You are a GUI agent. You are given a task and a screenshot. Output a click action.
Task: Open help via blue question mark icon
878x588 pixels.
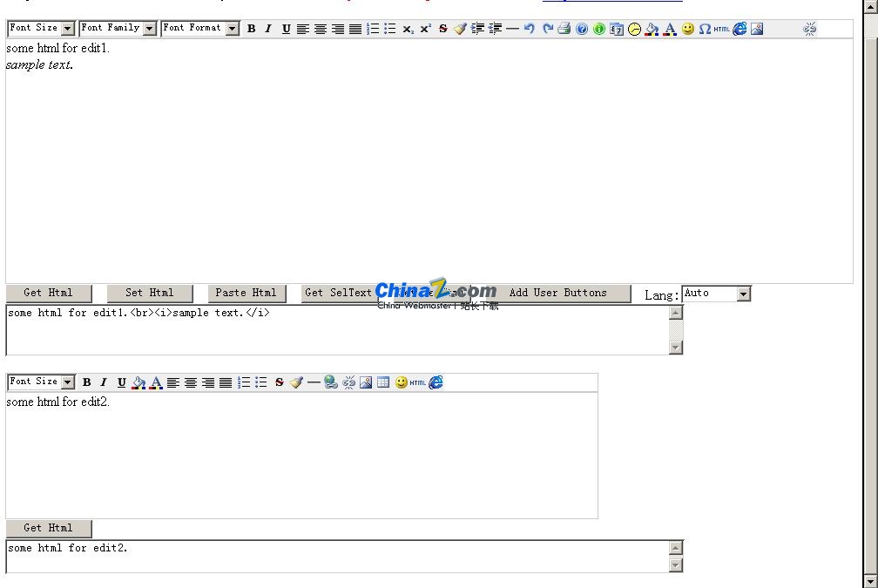coord(582,29)
